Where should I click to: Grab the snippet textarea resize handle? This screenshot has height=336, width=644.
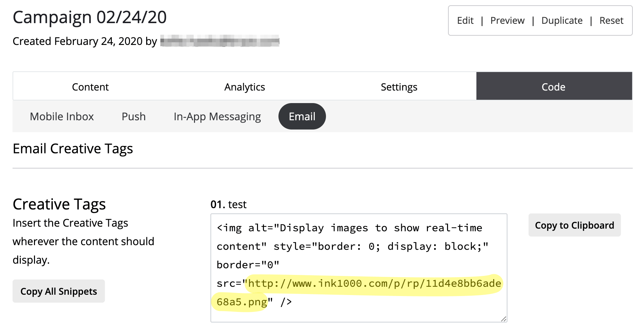pos(503,319)
